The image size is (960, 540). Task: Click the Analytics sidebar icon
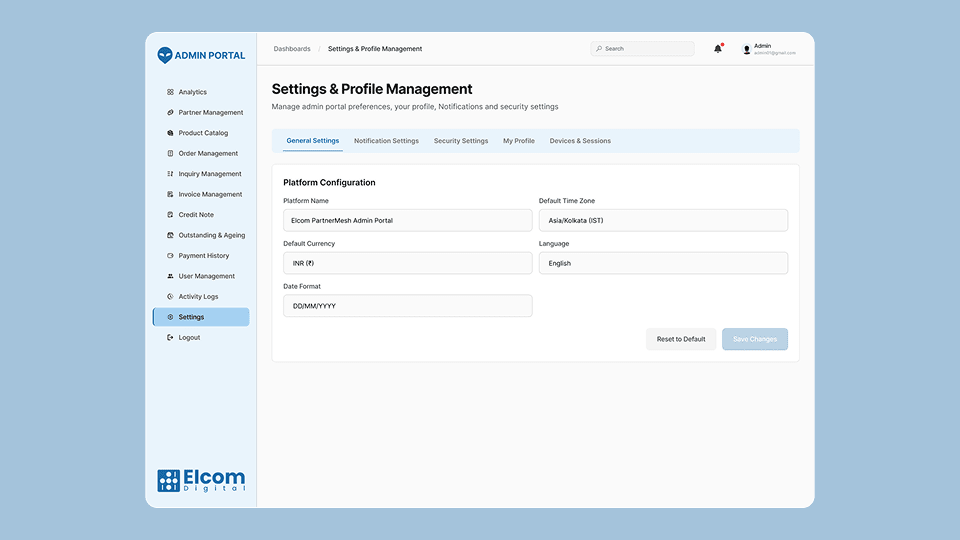170,92
